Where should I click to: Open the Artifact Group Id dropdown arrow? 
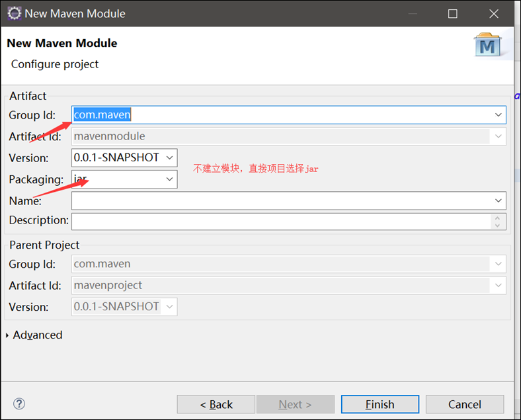pos(498,115)
